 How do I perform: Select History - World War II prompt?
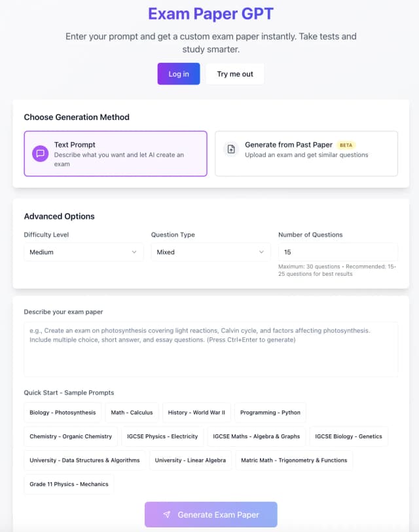[x=196, y=413]
